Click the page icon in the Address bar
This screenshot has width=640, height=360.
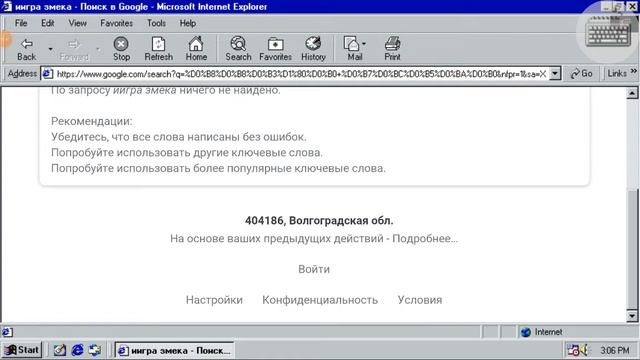[x=47, y=74]
